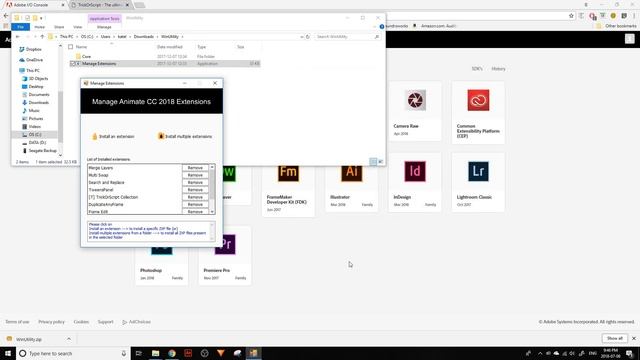Click extensions list scrollbar up arrow

pos(212,167)
